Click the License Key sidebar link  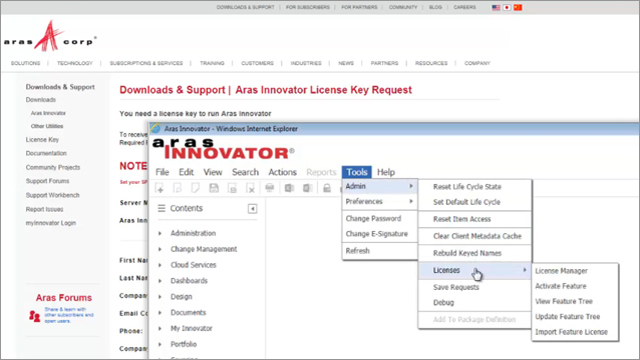[42, 140]
